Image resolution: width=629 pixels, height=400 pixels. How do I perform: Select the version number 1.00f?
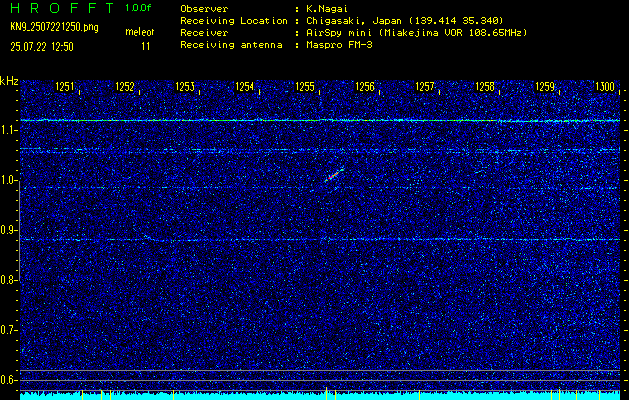(x=138, y=8)
